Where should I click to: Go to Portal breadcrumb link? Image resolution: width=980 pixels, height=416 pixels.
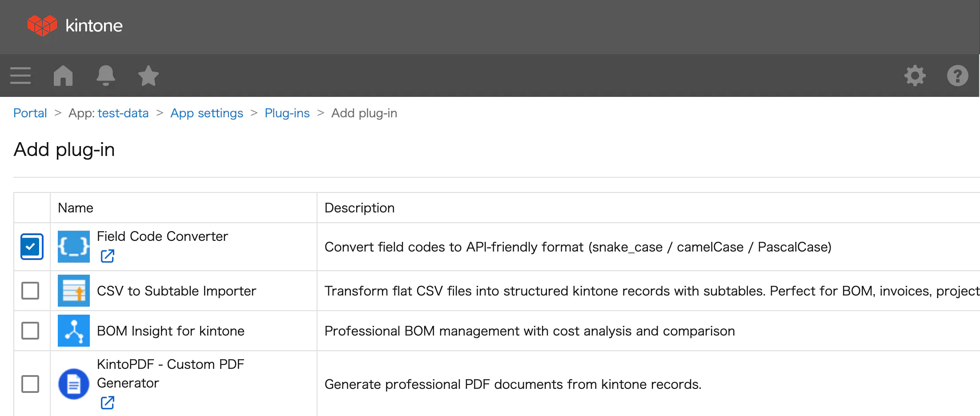coord(30,113)
